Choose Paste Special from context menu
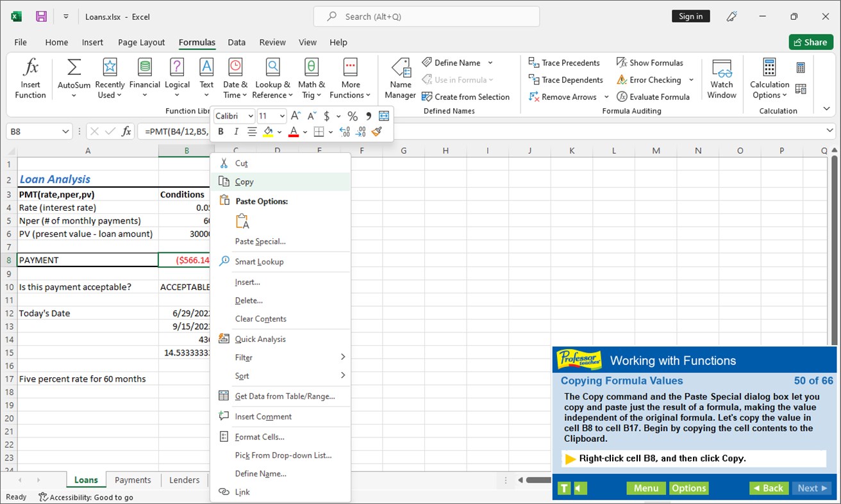Image resolution: width=841 pixels, height=504 pixels. (x=258, y=241)
